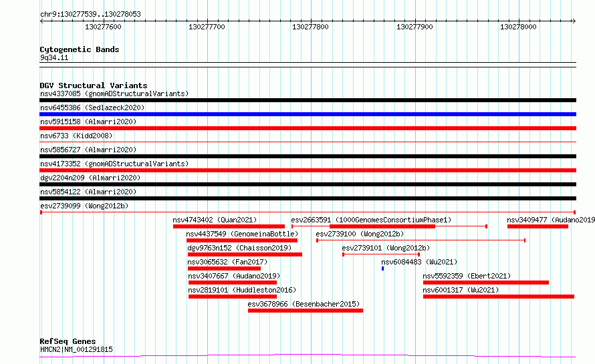
Task: Click the chr9:130277539..130278053 region label
Action: pos(90,14)
